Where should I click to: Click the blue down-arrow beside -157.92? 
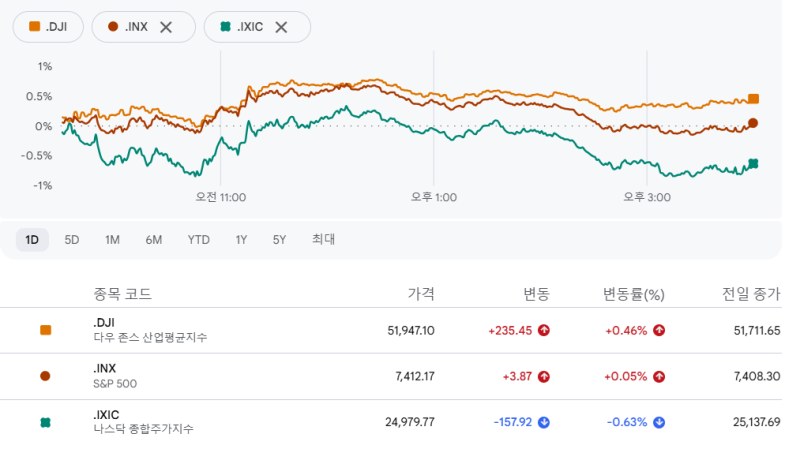[544, 422]
